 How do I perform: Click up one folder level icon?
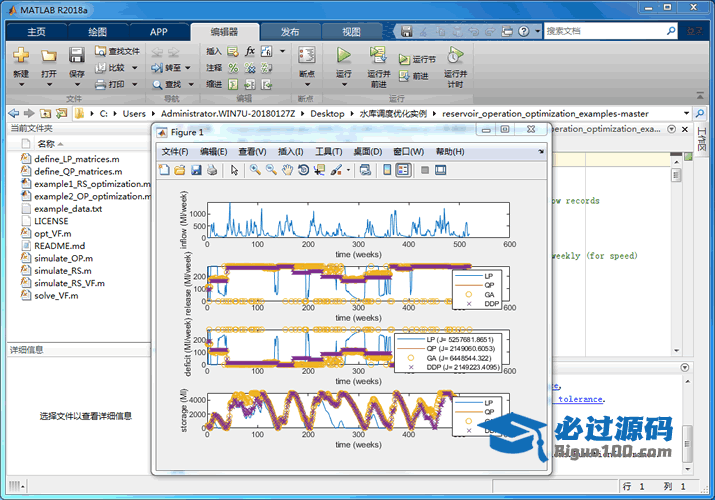pyautogui.click(x=45, y=113)
